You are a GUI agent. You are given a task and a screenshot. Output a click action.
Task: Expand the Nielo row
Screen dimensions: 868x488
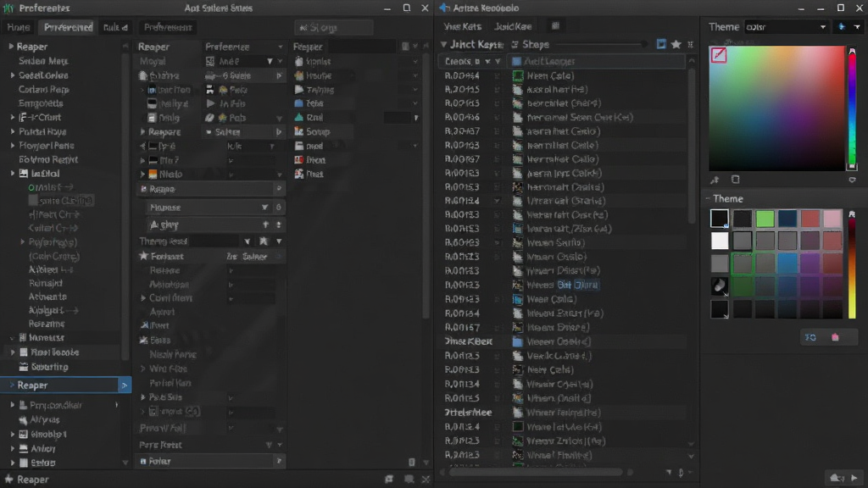click(142, 174)
